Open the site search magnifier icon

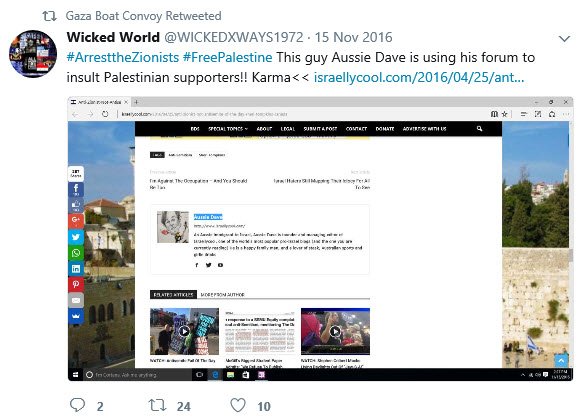click(480, 128)
